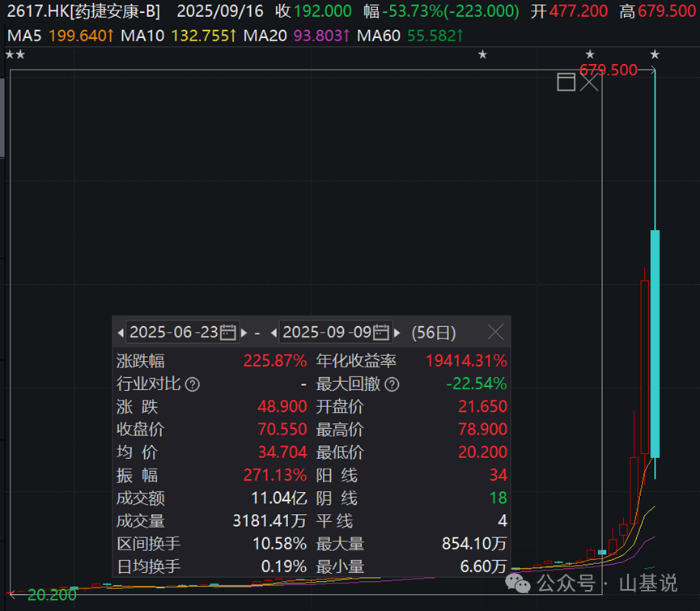Click the 振幅 value 271.13%
Viewport: 700px width, 611px height.
(x=275, y=476)
